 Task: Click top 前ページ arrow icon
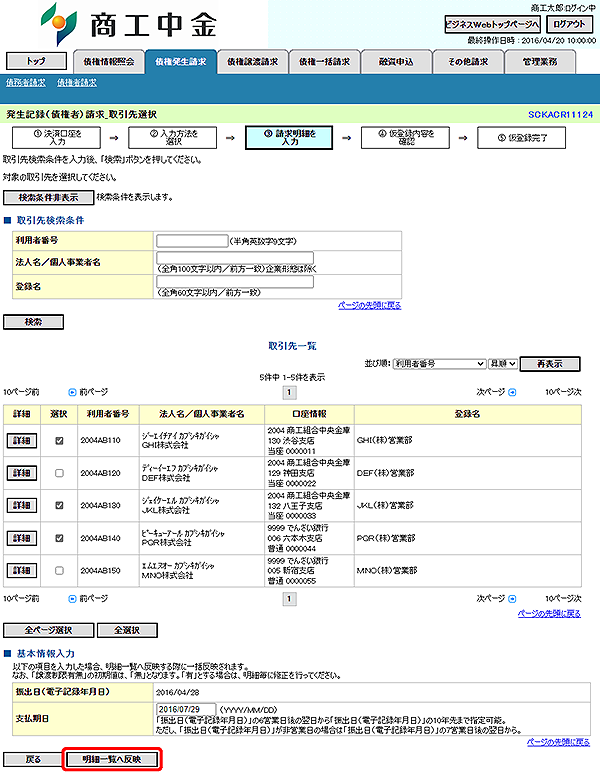(72, 392)
